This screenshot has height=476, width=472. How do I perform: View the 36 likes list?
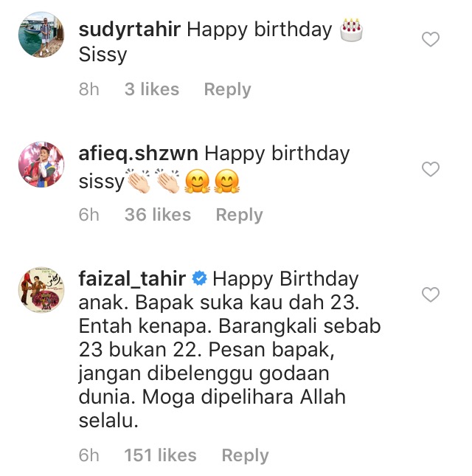pos(158,215)
